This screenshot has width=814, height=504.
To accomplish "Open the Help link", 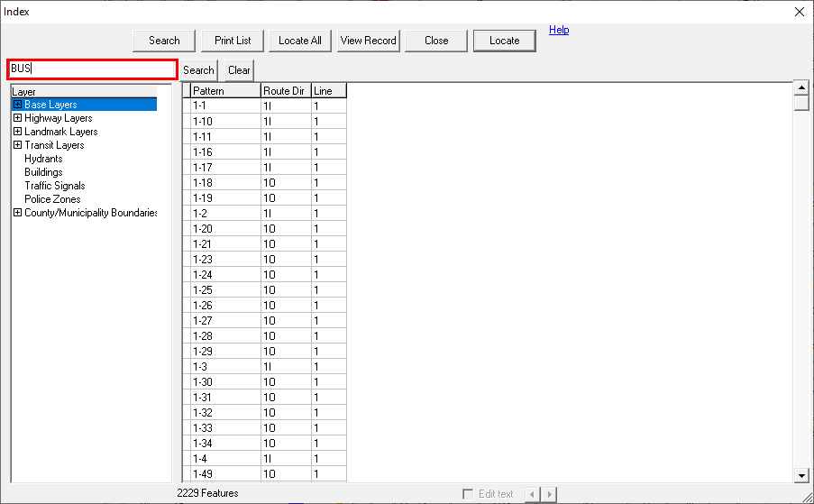I will (559, 30).
